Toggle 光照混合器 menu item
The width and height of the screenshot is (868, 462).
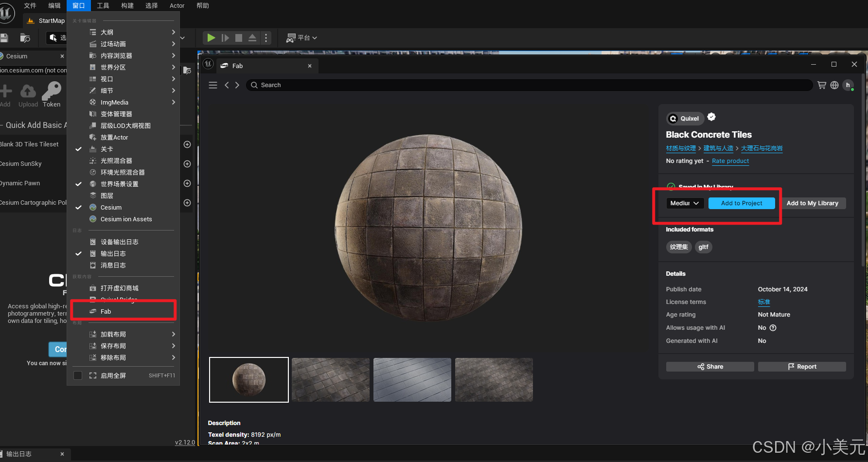click(x=124, y=160)
